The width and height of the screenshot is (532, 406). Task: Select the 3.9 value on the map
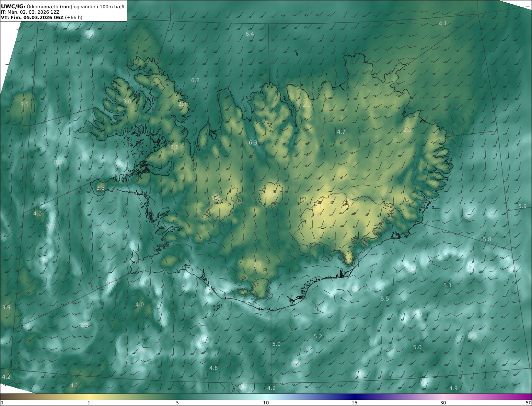(x=6, y=307)
